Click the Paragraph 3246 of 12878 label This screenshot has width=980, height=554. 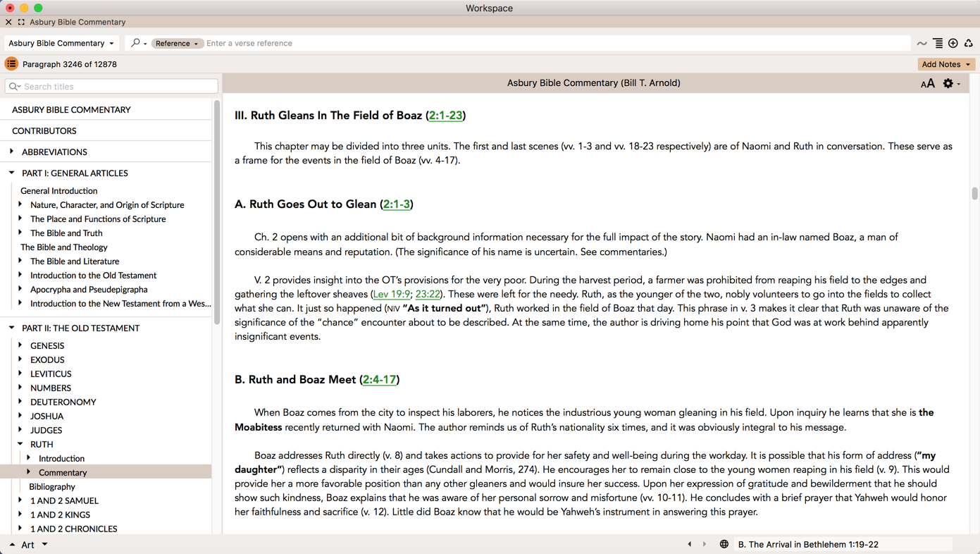(70, 64)
